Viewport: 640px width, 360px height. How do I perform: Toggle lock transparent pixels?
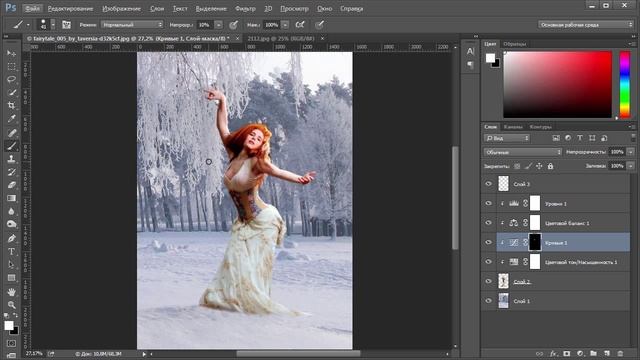coord(517,166)
